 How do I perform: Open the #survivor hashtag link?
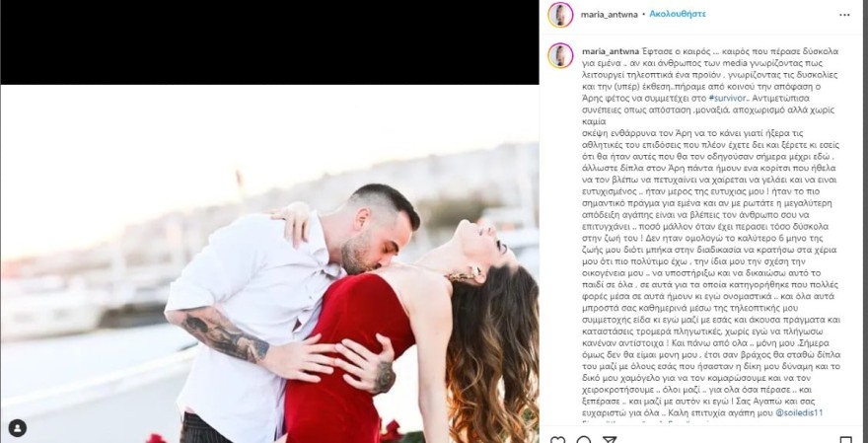pos(727,98)
